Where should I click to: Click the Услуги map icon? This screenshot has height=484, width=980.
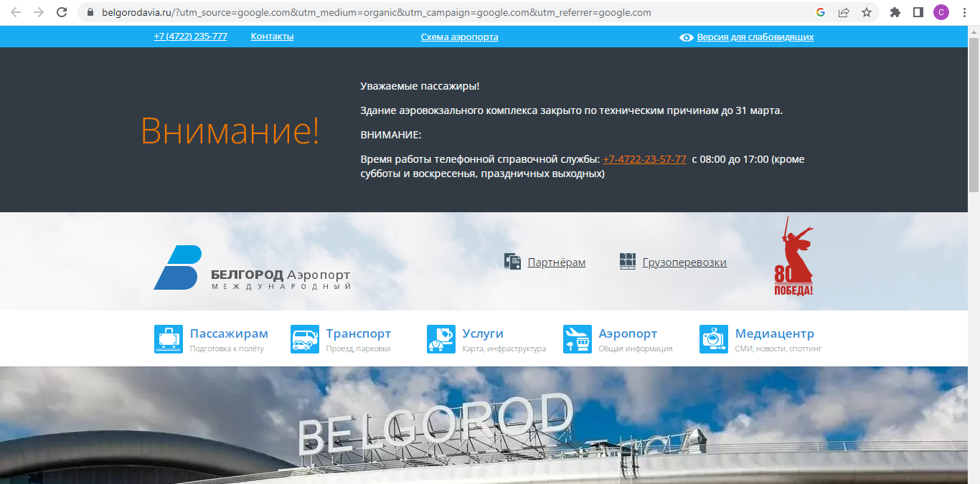point(441,339)
